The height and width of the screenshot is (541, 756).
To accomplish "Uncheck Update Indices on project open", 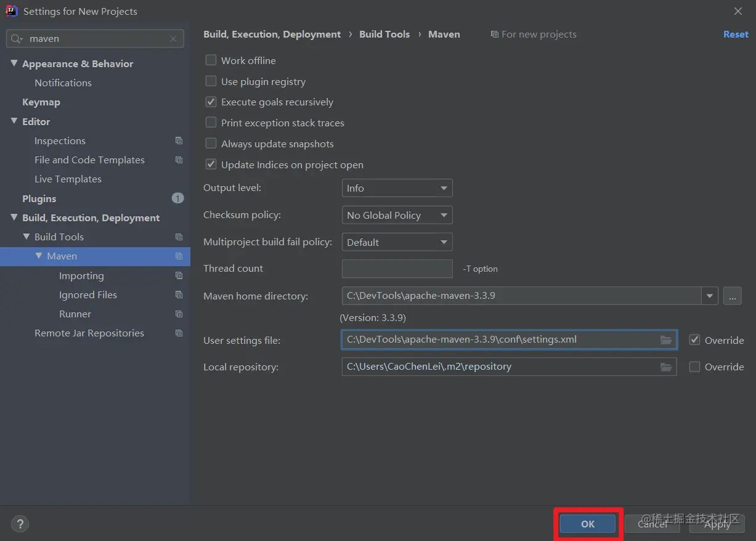I will tap(211, 165).
